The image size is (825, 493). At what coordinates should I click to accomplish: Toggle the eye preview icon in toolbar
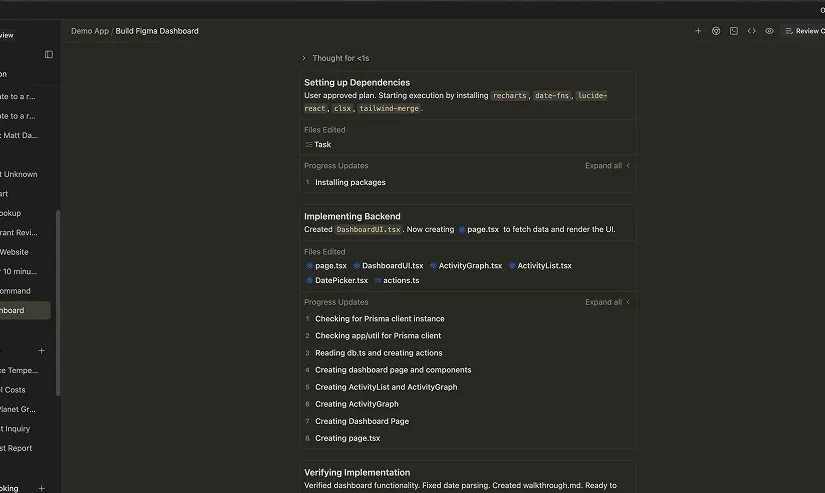point(769,31)
